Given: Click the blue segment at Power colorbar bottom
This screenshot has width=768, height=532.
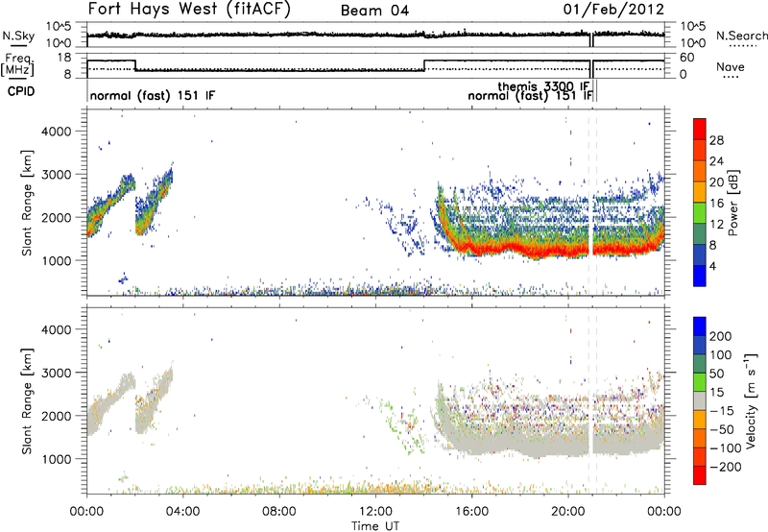Looking at the screenshot, I should click(x=700, y=276).
